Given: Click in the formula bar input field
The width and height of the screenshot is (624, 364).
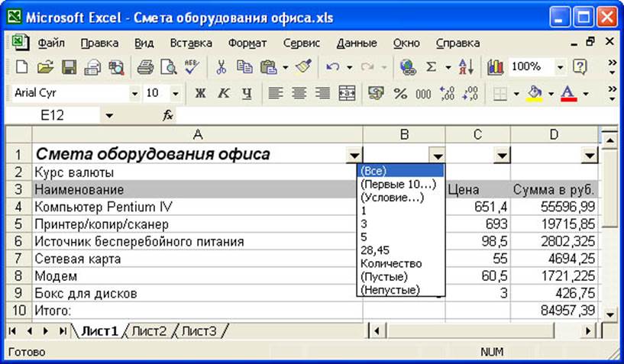Looking at the screenshot, I should (396, 116).
